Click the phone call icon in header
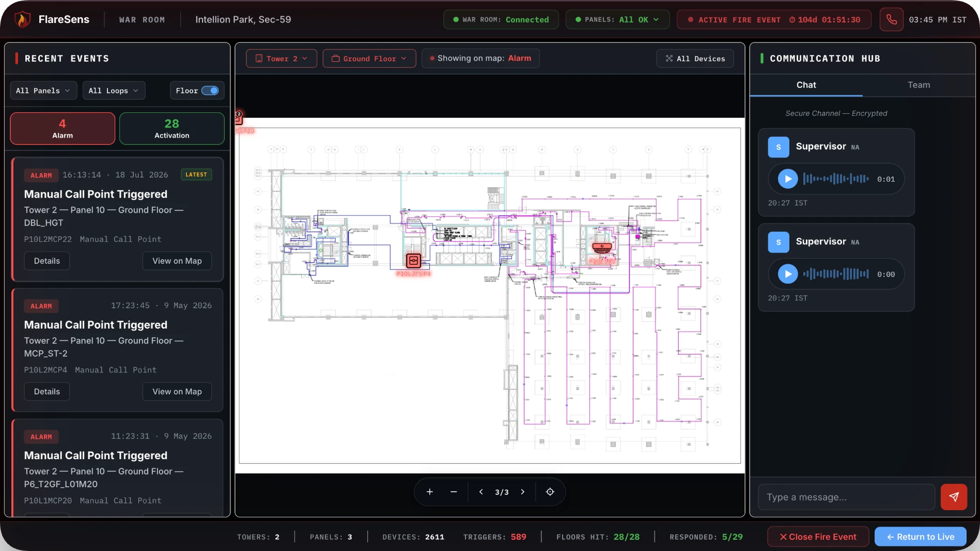980x551 pixels. (x=891, y=19)
